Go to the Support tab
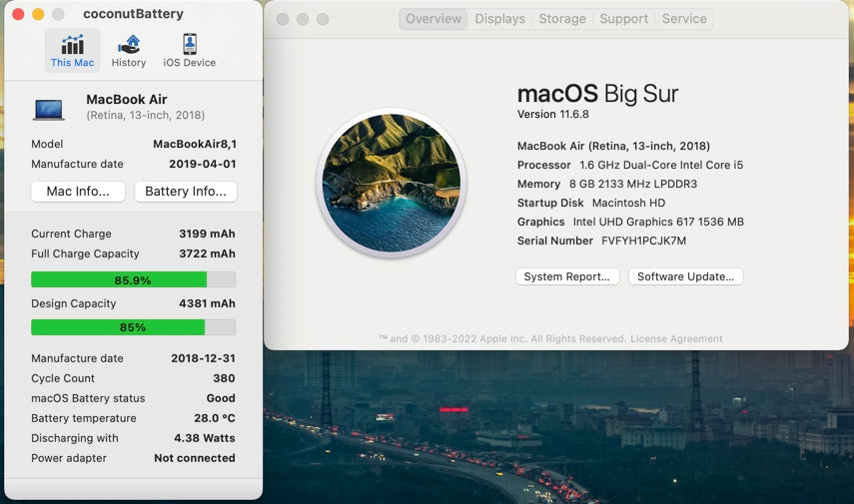Viewport: 854px width, 504px height. pyautogui.click(x=623, y=19)
